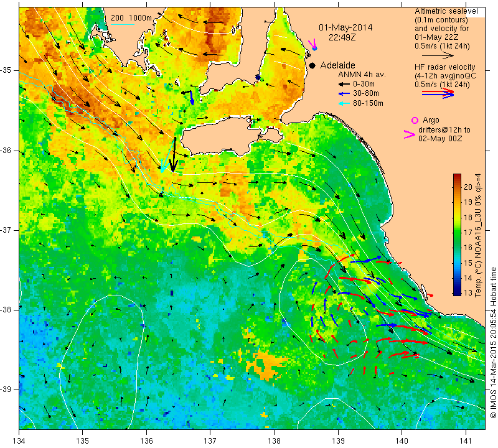Click the magenta drifter arrow north of Adelaide
498x448 pixels.
tap(312, 43)
